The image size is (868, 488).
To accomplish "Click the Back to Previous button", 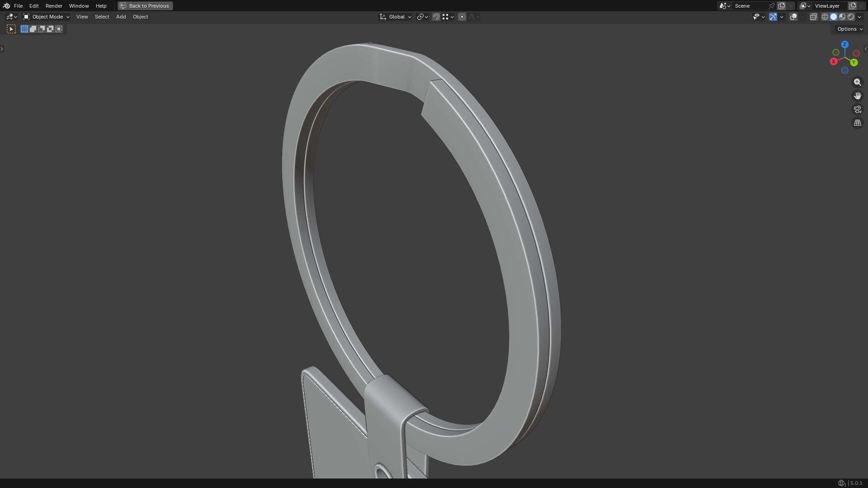I will [145, 6].
